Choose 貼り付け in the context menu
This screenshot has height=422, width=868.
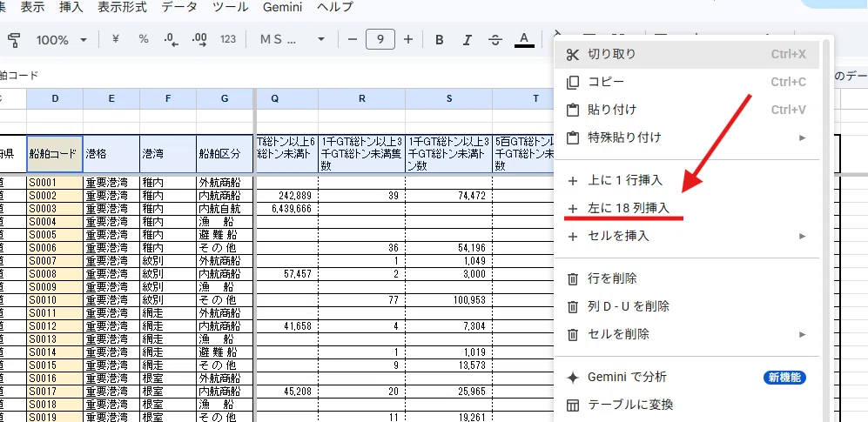pos(686,110)
